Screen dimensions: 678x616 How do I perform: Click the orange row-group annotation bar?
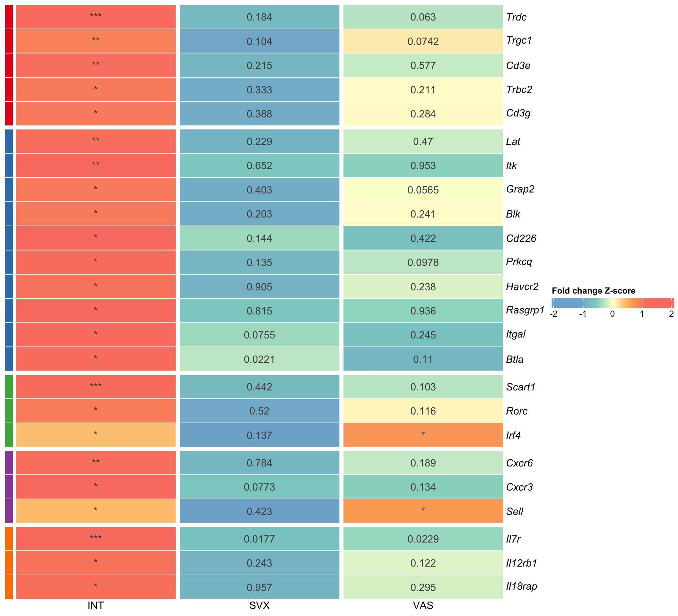[9, 562]
